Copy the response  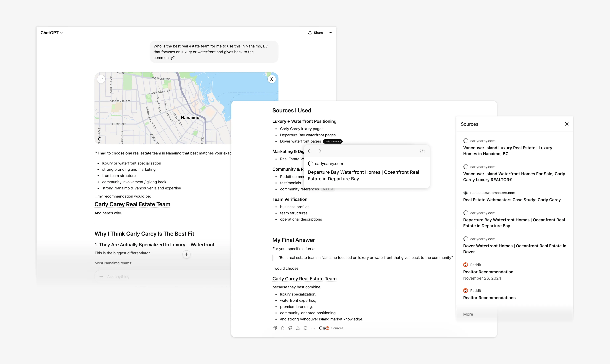(275, 328)
